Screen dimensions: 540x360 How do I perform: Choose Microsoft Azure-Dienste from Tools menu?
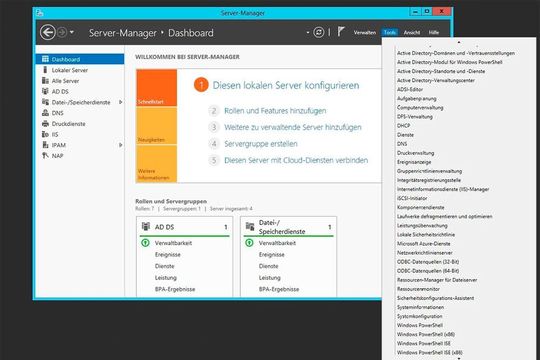pyautogui.click(x=423, y=244)
